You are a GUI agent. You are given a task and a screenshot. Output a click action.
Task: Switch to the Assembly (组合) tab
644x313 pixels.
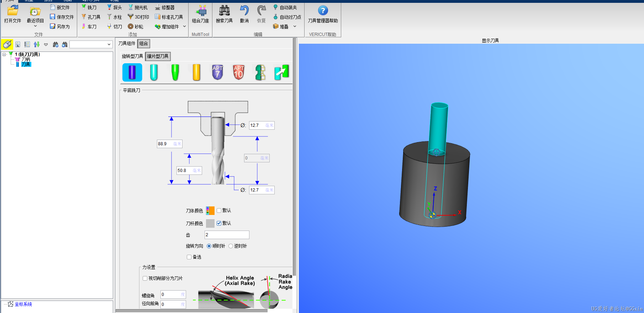[143, 43]
